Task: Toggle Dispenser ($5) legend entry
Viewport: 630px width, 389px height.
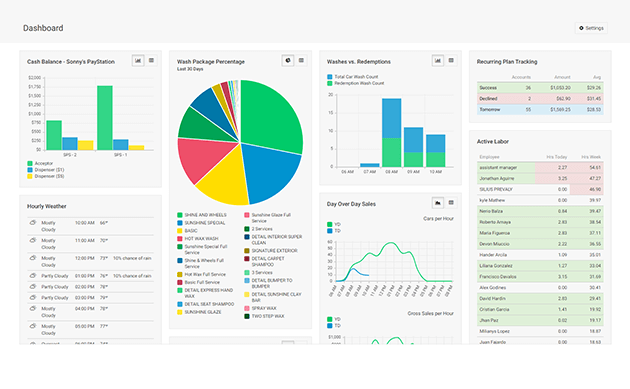Action: tap(45, 176)
